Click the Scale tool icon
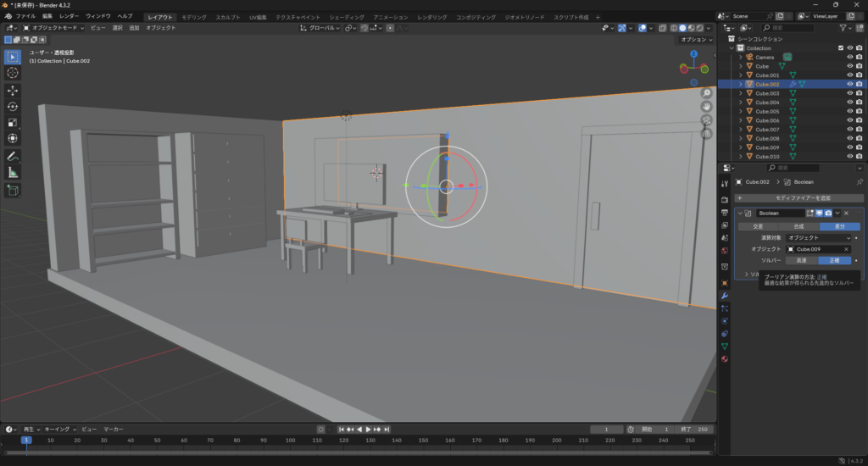The image size is (868, 466). point(13,122)
